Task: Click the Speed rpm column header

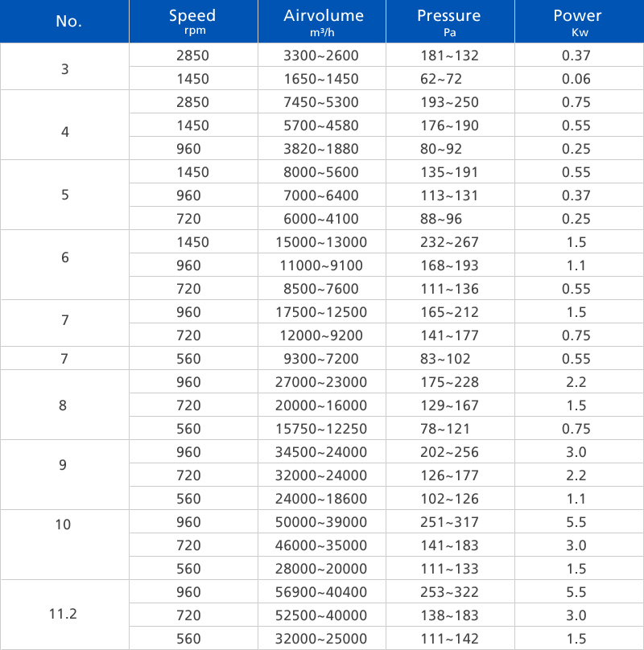Action: [192, 21]
